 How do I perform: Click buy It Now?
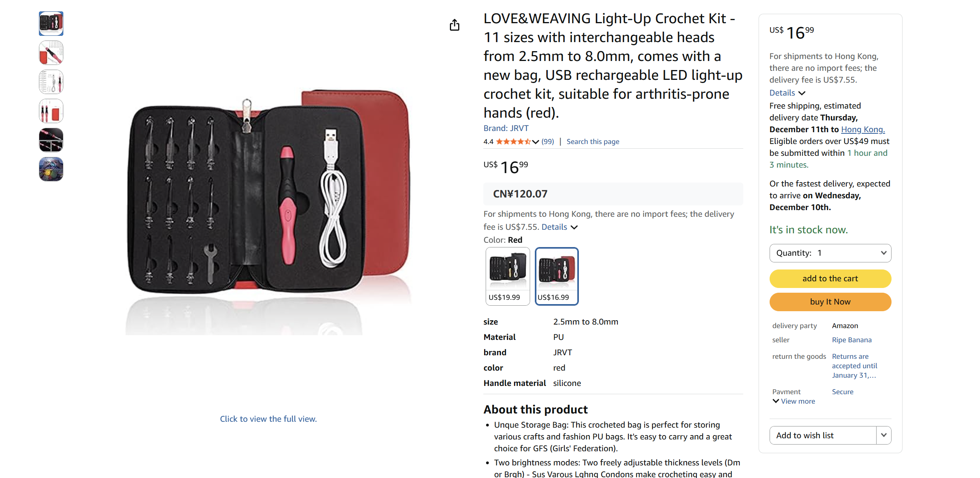830,302
